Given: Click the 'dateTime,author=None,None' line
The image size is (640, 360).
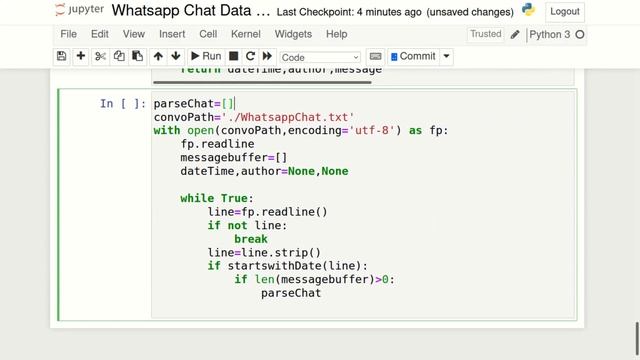Looking at the screenshot, I should 264,171.
